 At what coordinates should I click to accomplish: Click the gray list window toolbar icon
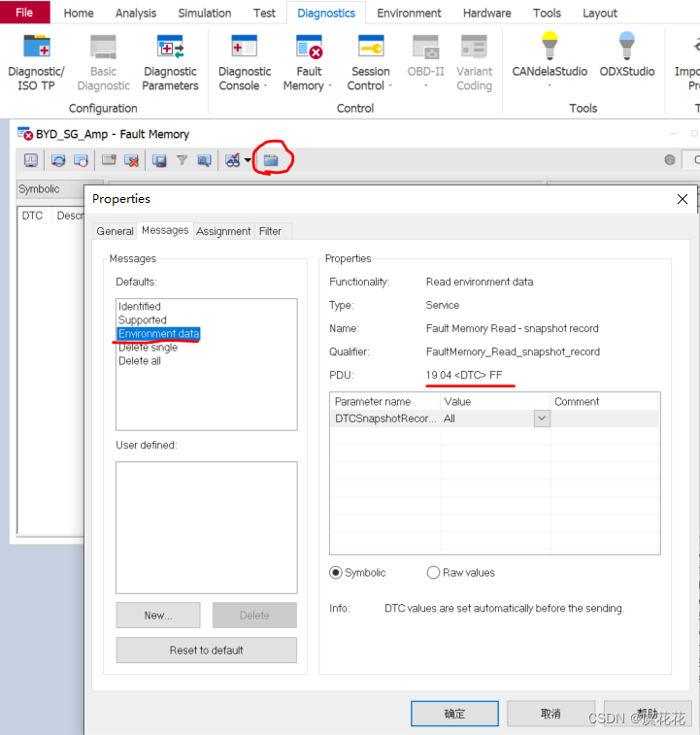click(109, 161)
